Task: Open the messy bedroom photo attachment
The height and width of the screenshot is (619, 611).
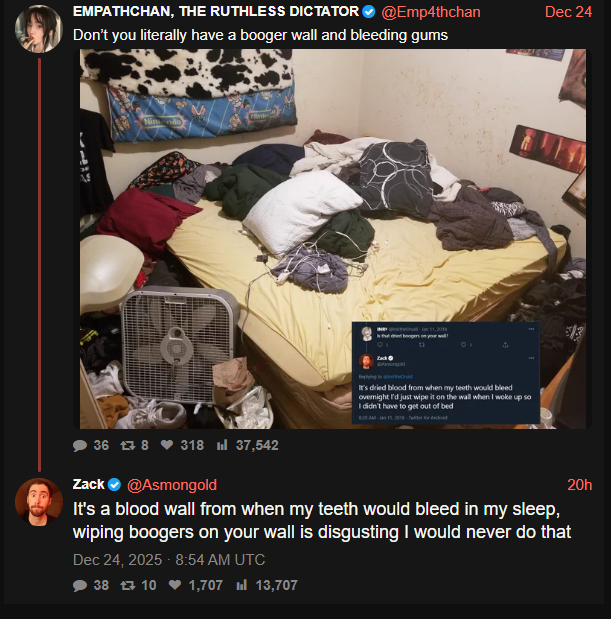Action: pyautogui.click(x=332, y=239)
